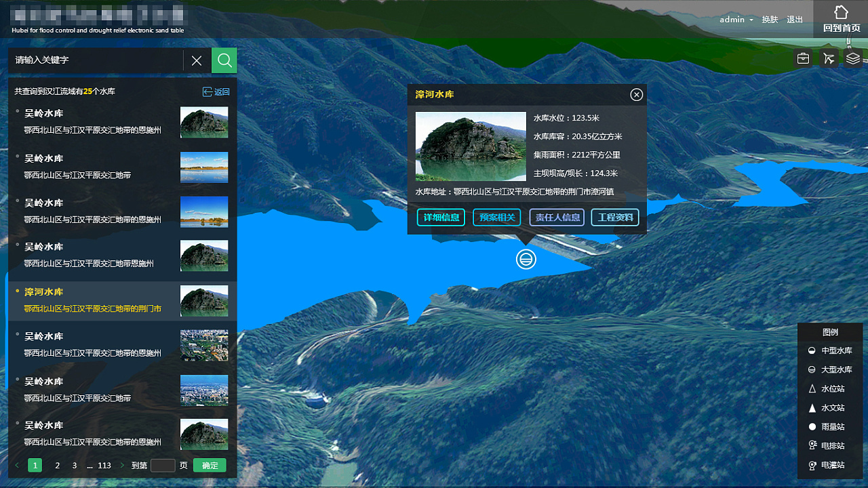Open the toolbox briefcase icon
Viewport: 868px width, 488px height.
(x=803, y=58)
